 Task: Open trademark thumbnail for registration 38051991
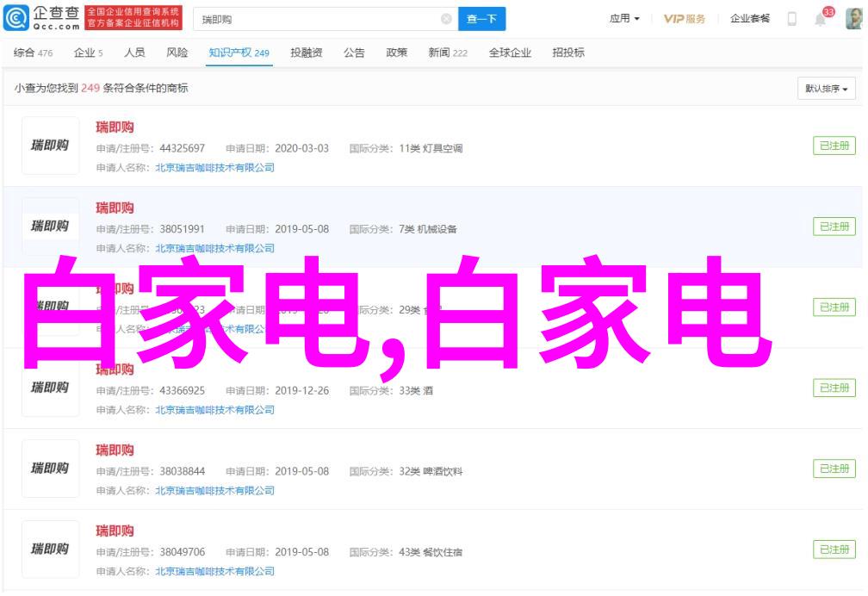[x=50, y=226]
